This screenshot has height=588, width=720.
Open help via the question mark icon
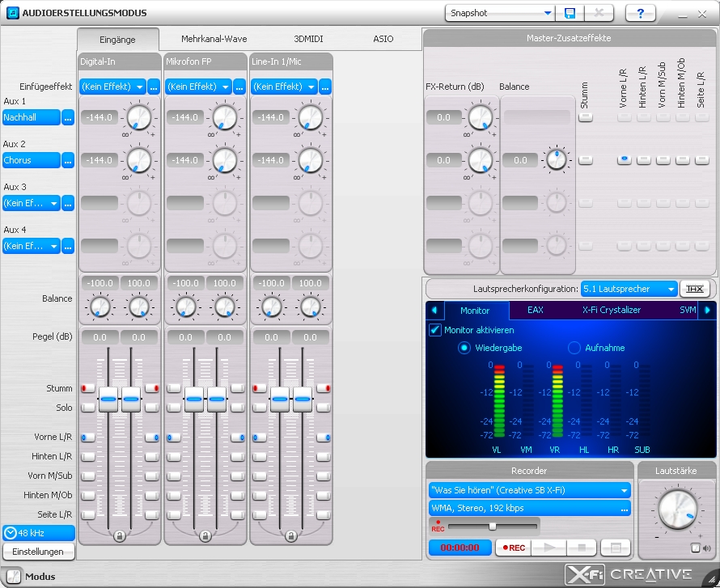(640, 13)
